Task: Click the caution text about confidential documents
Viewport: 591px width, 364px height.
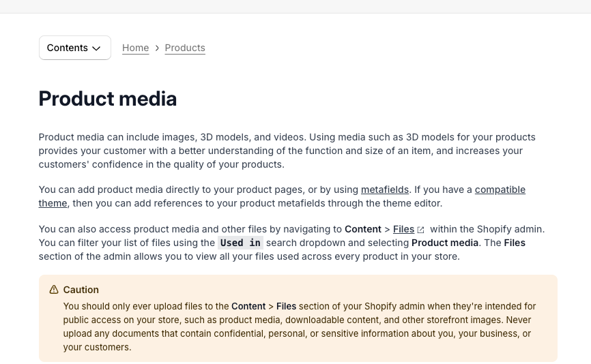Action: (273, 333)
